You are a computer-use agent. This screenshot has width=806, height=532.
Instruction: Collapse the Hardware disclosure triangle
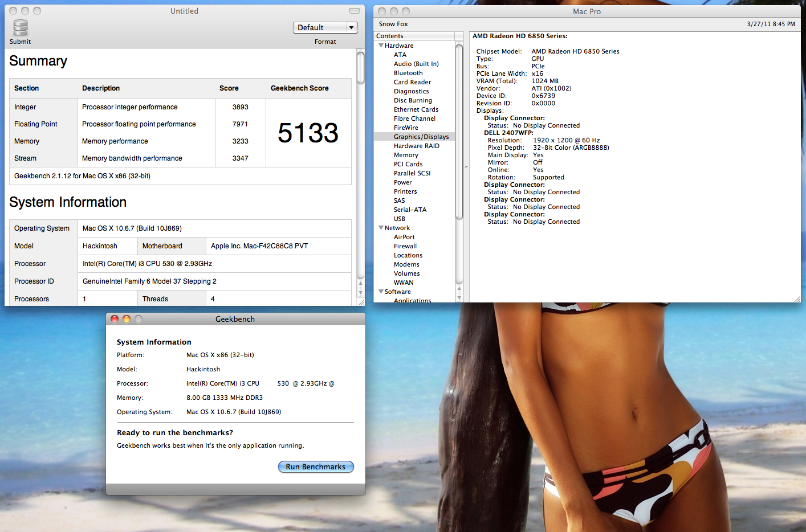(381, 46)
